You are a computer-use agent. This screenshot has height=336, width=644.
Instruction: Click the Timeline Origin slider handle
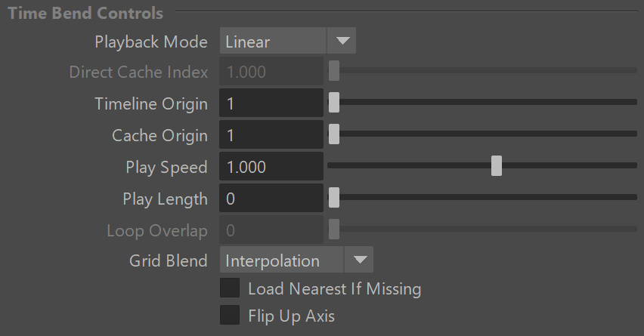tap(334, 102)
